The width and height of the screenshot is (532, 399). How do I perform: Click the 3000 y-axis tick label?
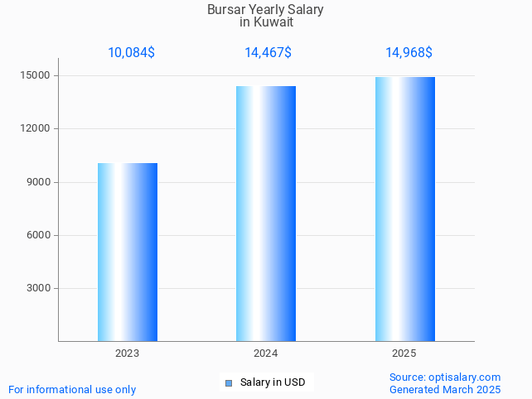39,288
